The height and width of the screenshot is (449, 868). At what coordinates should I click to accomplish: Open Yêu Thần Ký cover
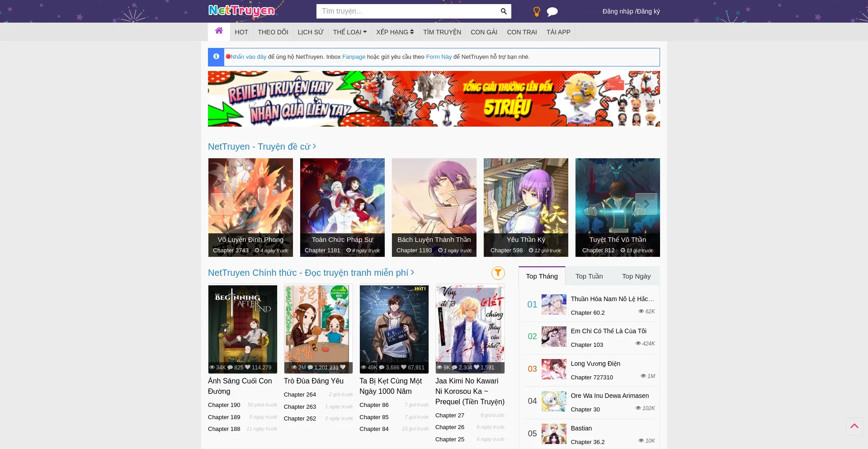coord(526,208)
